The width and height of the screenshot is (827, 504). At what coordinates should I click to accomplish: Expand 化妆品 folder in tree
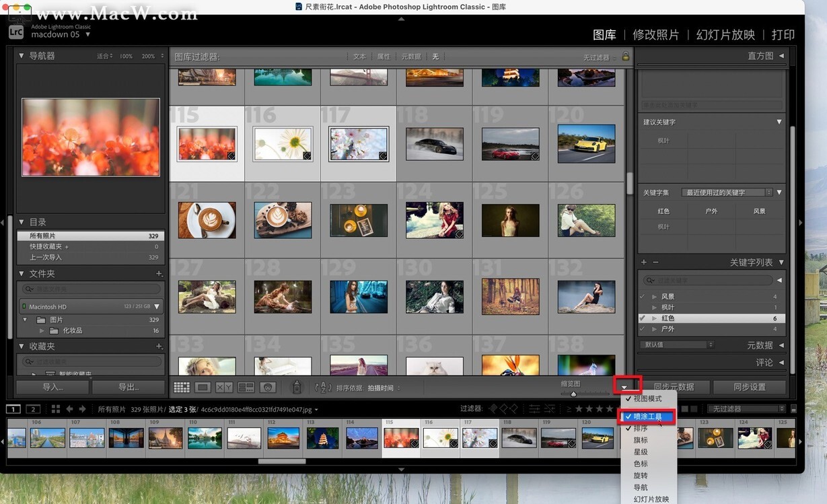[x=42, y=331]
